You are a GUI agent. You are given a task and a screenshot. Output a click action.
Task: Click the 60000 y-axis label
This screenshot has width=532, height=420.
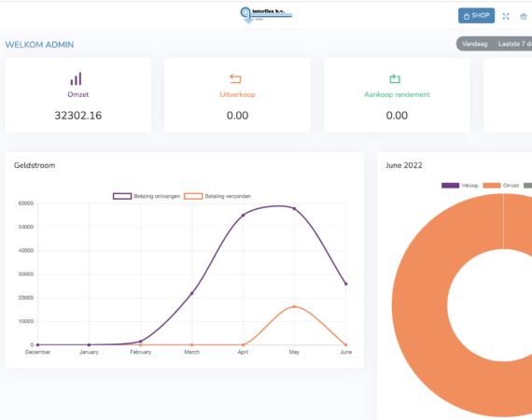26,203
